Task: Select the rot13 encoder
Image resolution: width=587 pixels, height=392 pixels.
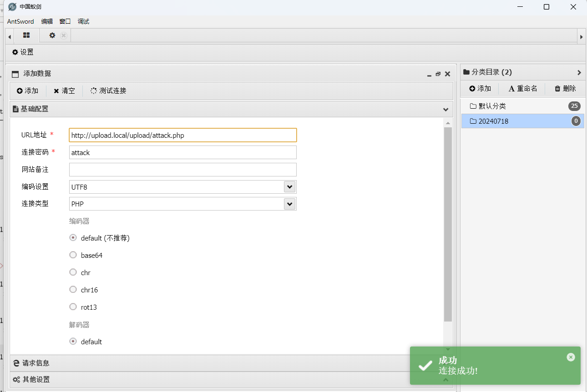Action: 73,307
